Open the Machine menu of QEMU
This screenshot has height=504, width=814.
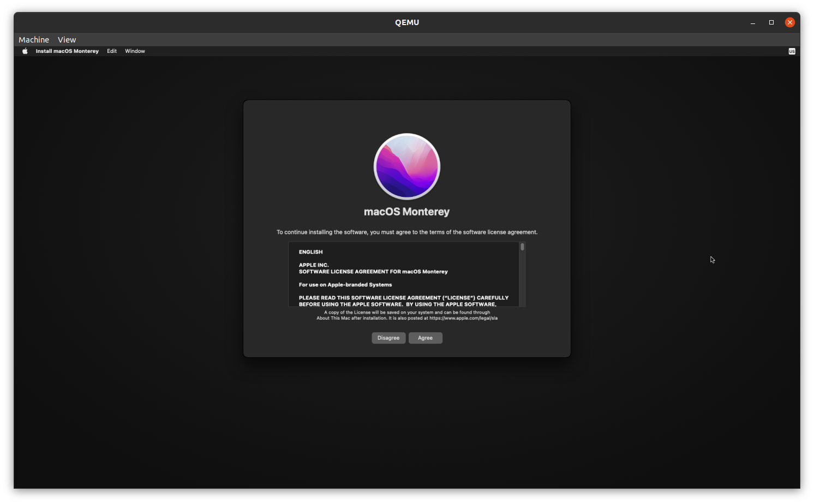[x=33, y=39]
